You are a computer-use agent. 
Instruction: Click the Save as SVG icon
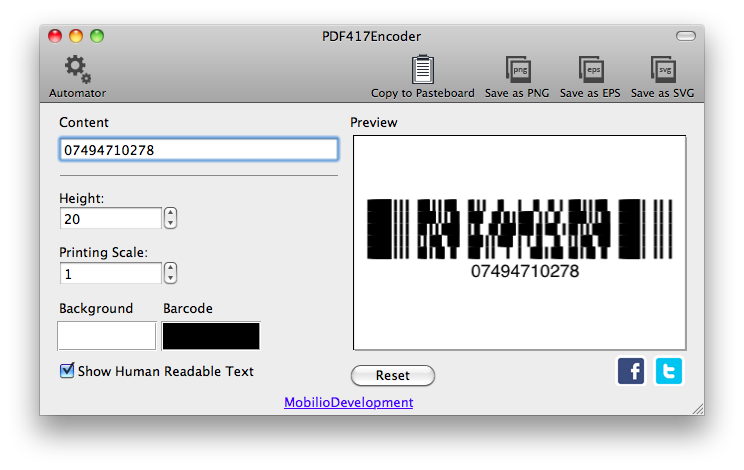click(663, 69)
